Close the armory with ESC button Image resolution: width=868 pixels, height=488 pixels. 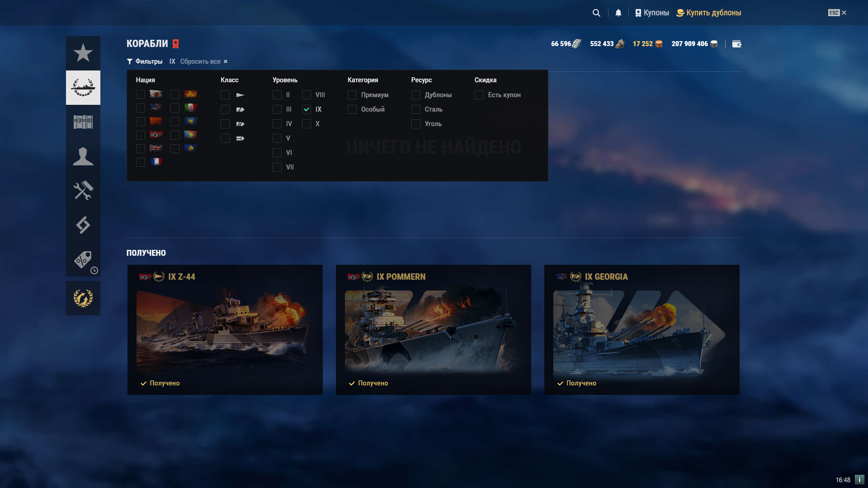[837, 13]
